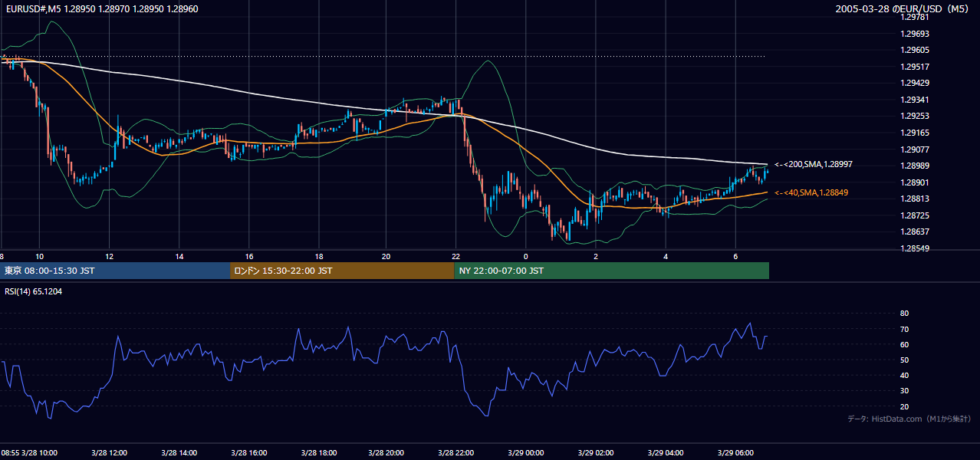Image resolution: width=980 pixels, height=460 pixels.
Task: Click price level 1.29781 on the axis
Action: click(x=915, y=17)
